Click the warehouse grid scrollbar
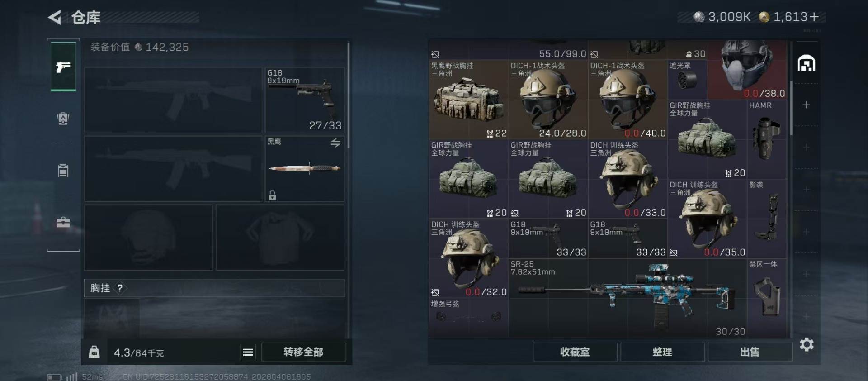This screenshot has width=868, height=381. (791, 108)
